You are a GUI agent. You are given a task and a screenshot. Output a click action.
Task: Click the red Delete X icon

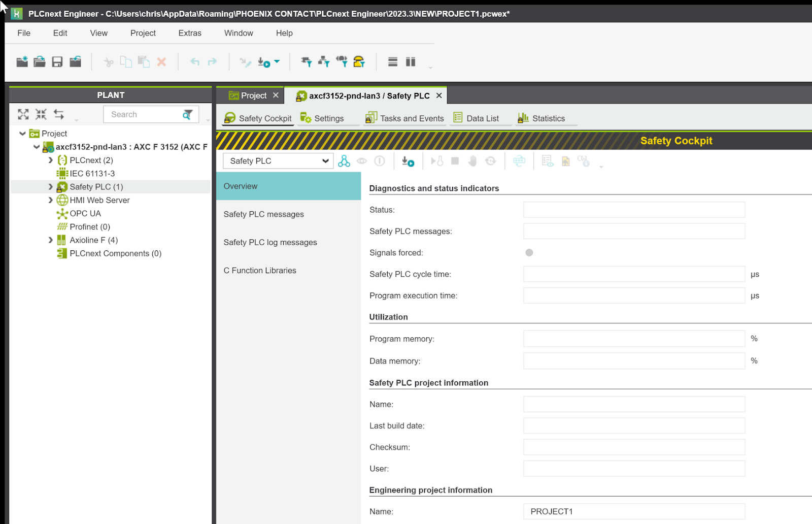(161, 62)
